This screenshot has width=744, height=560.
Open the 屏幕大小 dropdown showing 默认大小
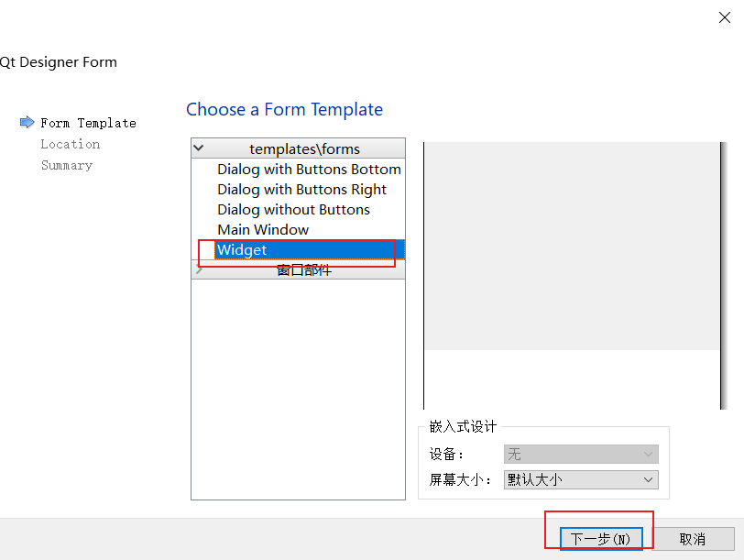click(x=581, y=479)
